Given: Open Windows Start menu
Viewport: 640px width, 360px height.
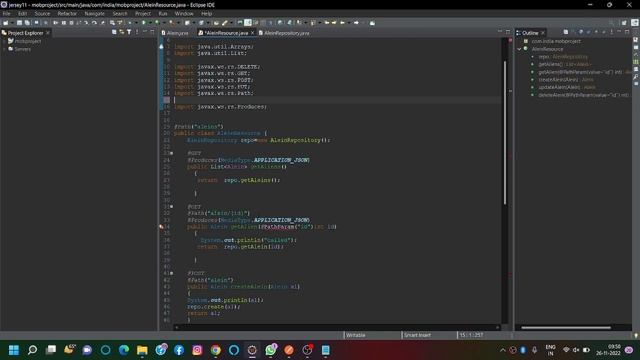Looking at the screenshot, I should 14,350.
